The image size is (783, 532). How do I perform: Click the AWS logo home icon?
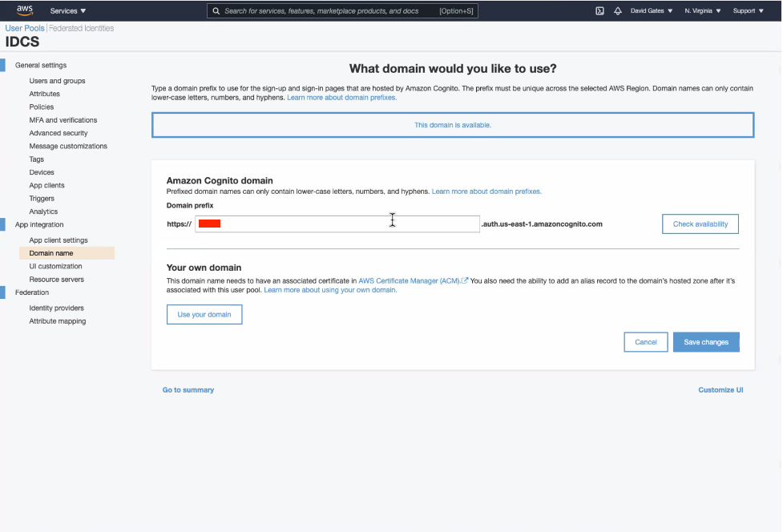25,10
